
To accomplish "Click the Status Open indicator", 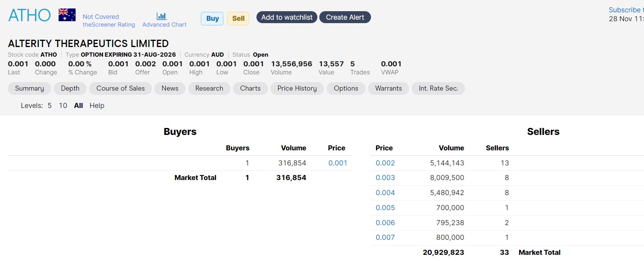I will pos(250,55).
